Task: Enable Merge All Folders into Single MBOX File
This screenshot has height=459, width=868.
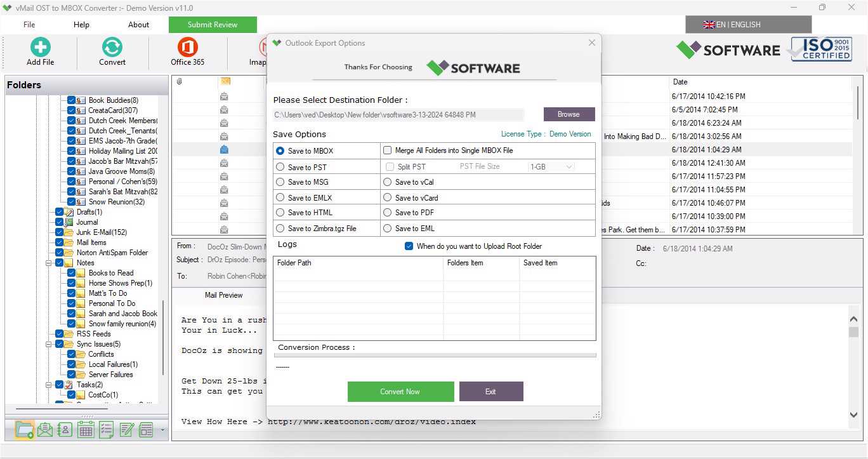Action: [x=387, y=150]
